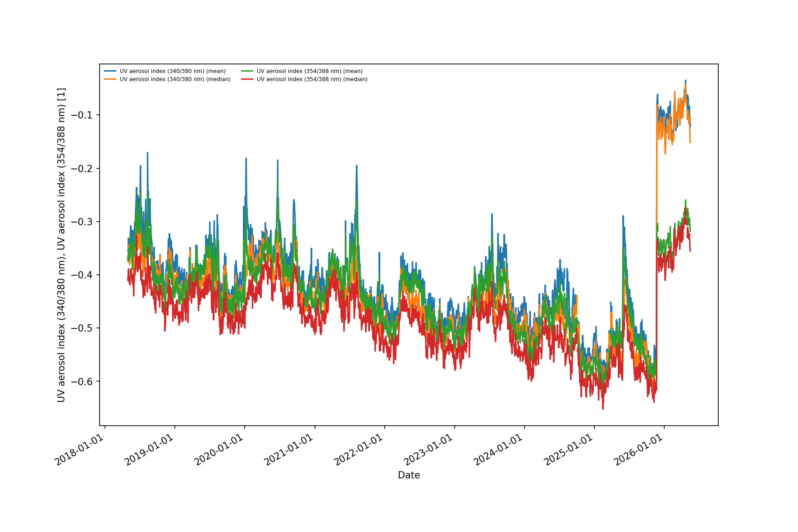
Task: Click the red 354/388 nm median legend line
Action: pos(247,79)
